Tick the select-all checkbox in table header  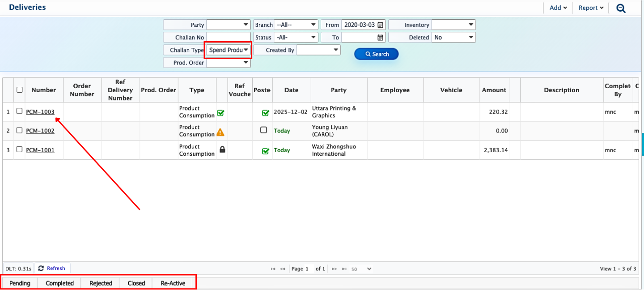pyautogui.click(x=19, y=89)
